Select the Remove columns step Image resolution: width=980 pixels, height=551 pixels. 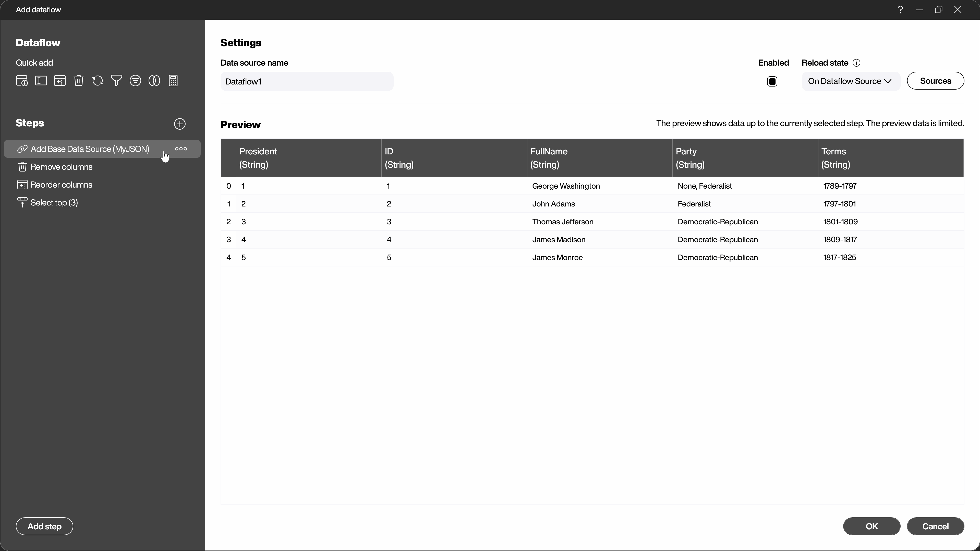point(102,167)
